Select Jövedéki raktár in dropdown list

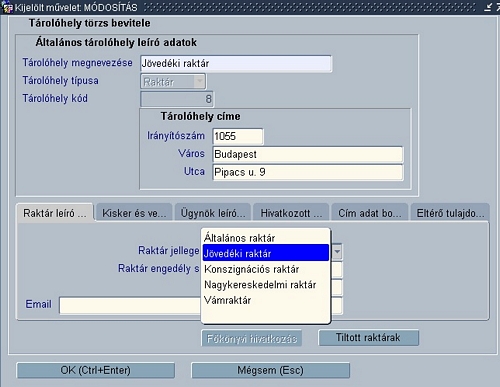(266, 253)
